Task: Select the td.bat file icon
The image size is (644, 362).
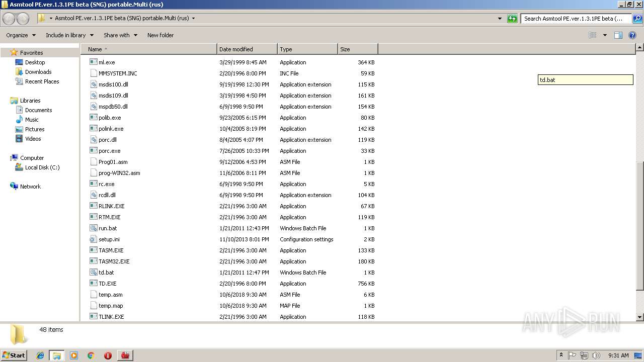Action: coord(93,272)
